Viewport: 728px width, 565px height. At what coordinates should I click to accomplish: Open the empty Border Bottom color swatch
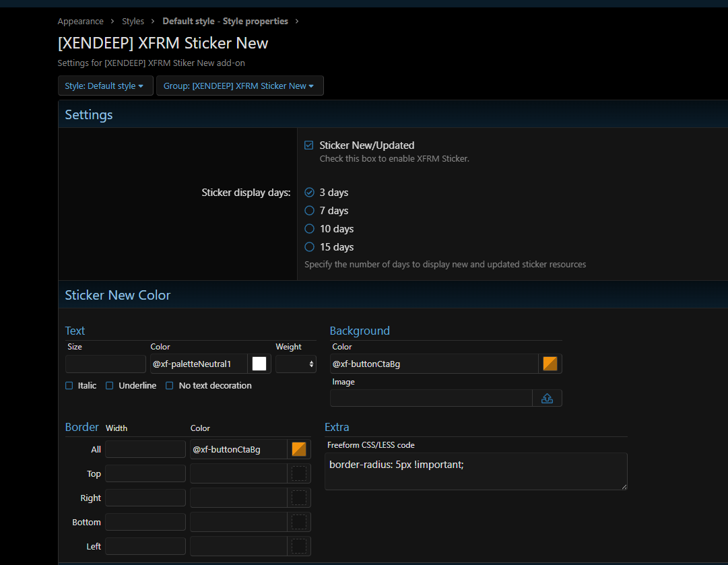(298, 522)
